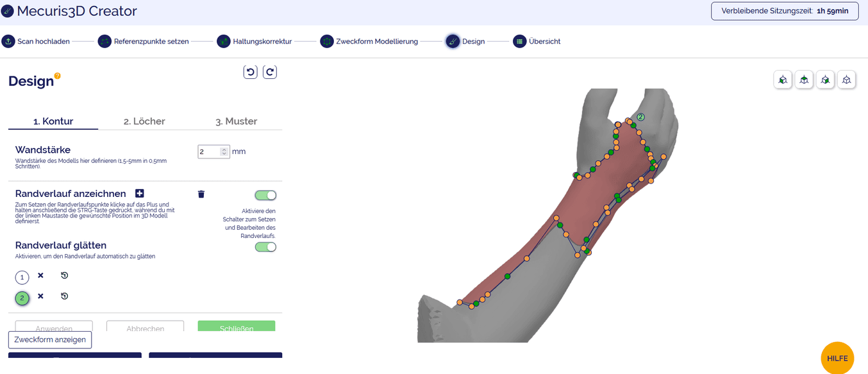The width and height of the screenshot is (868, 374).
Task: Switch to the 2. Löcher tab
Action: 144,121
